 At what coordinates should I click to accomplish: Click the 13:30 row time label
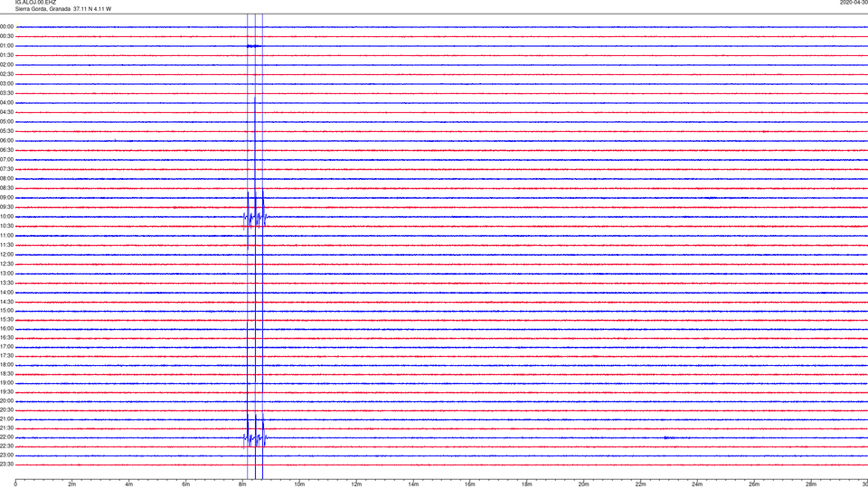6,283
